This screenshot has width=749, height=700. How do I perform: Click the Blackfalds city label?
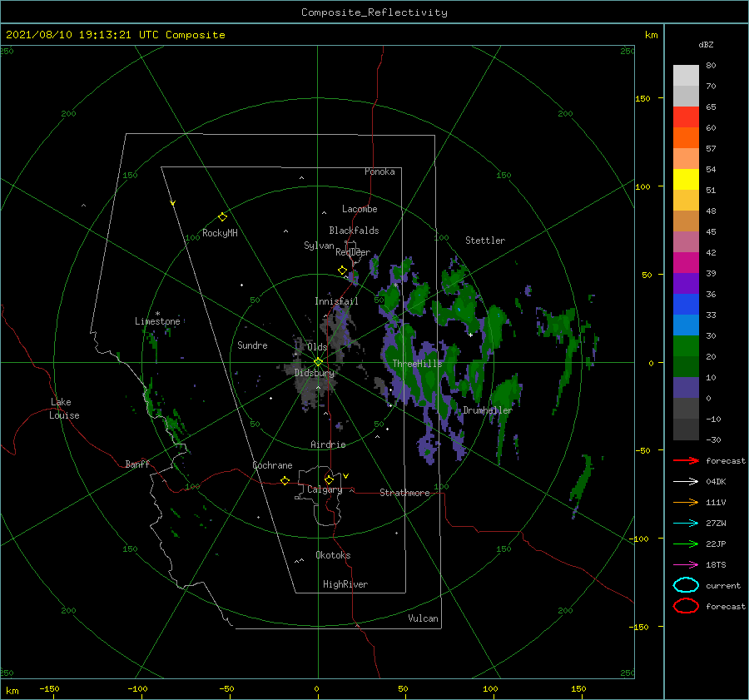tap(354, 231)
